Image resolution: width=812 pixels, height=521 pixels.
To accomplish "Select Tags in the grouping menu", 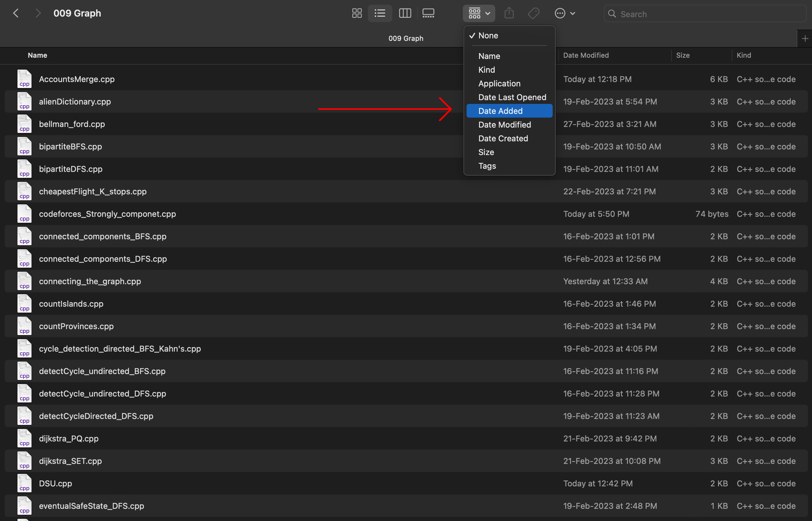I will click(487, 166).
